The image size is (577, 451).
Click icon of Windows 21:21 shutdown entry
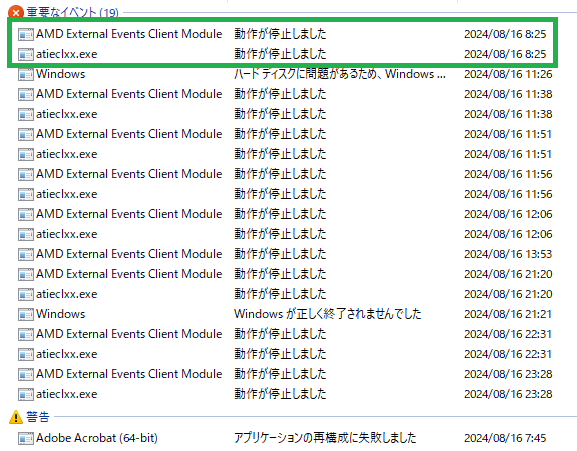[x=26, y=314]
